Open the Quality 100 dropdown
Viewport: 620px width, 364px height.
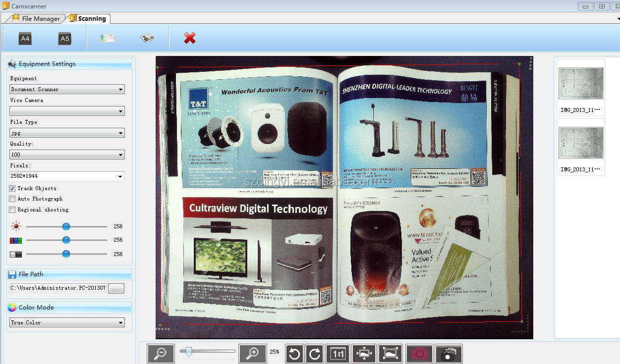pos(67,155)
